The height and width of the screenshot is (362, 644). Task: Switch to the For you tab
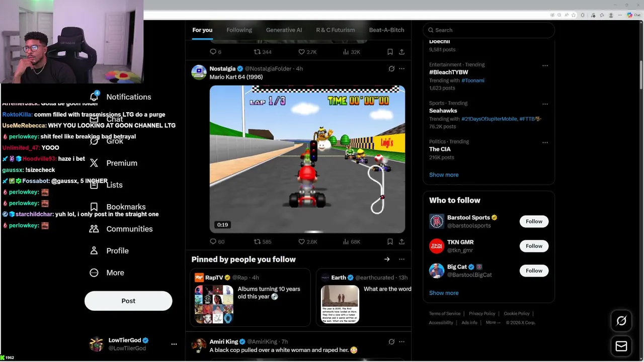point(202,30)
